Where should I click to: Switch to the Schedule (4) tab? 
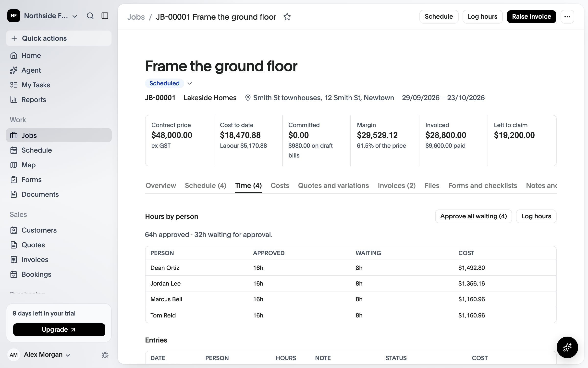[x=206, y=185]
